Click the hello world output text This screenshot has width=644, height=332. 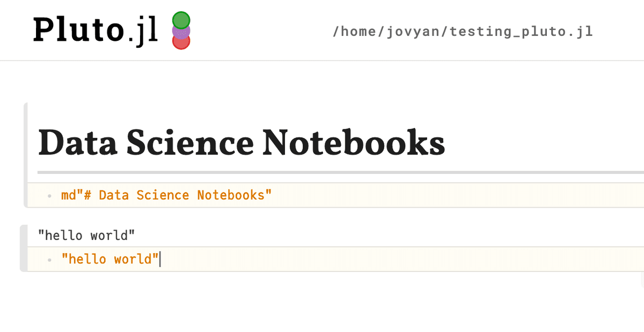point(86,235)
